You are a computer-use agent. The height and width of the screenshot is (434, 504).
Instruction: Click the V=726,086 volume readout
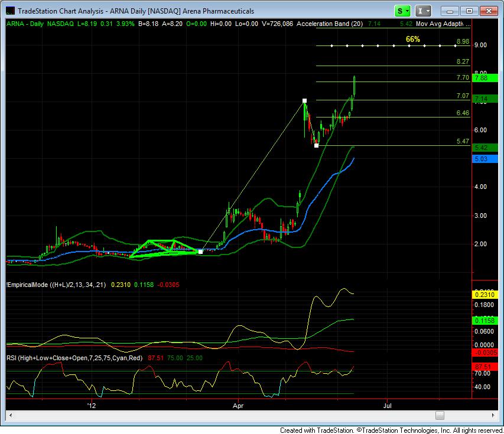click(277, 24)
